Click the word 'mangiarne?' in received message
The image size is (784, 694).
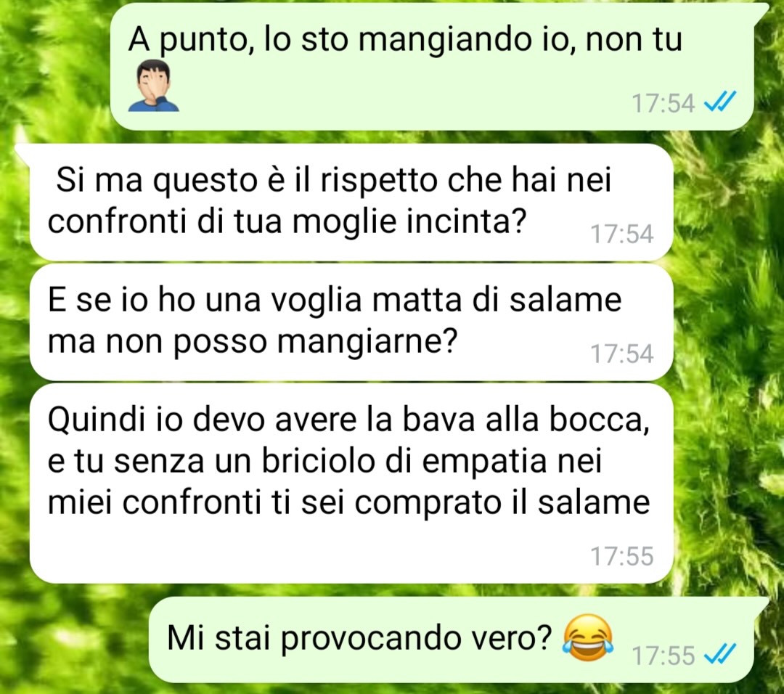click(x=367, y=343)
